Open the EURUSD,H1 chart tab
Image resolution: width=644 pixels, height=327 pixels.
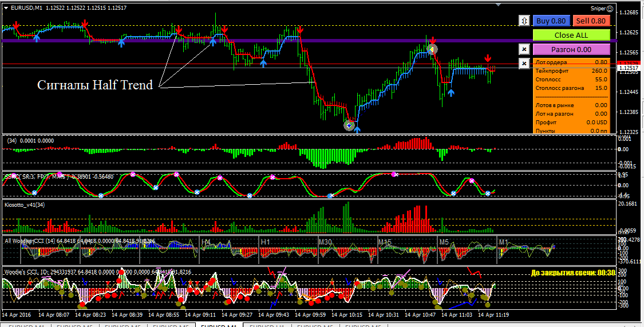pos(267,325)
